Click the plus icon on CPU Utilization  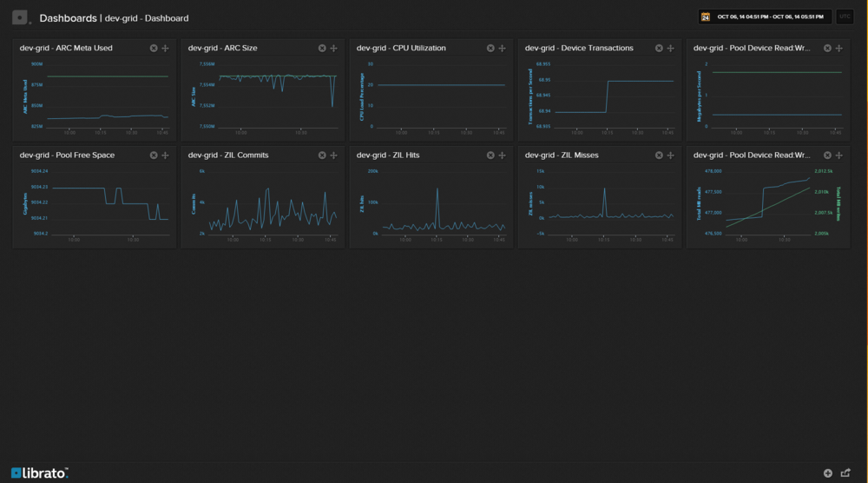[502, 48]
